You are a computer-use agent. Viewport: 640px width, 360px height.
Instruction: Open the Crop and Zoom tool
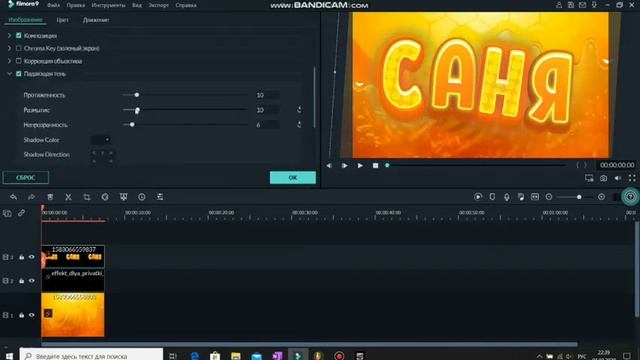tap(87, 197)
